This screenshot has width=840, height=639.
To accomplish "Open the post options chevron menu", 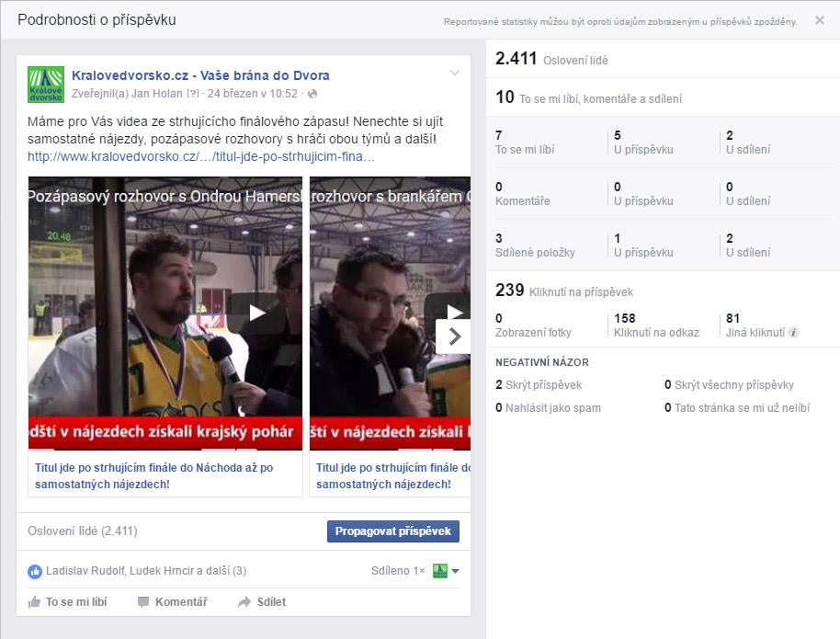I will coord(454,74).
